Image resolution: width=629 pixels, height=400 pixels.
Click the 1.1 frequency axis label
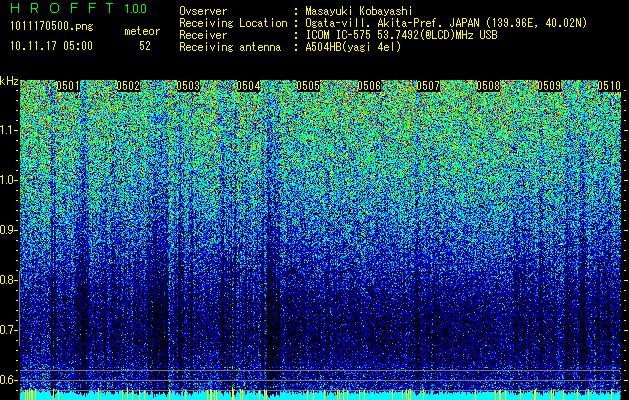(8, 130)
